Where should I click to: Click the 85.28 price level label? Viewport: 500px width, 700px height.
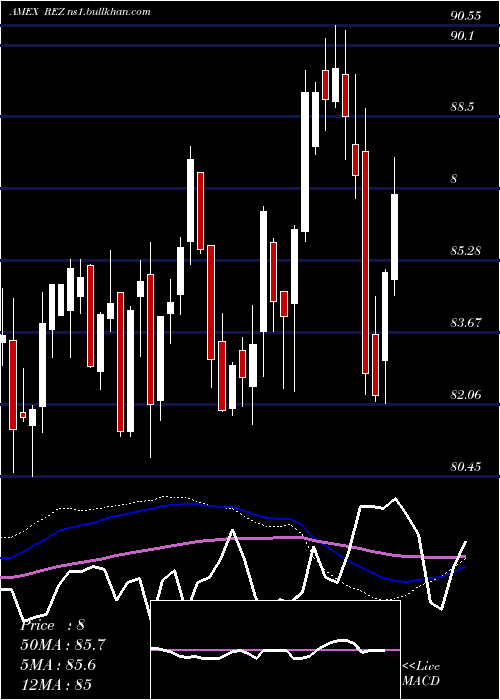click(x=466, y=251)
